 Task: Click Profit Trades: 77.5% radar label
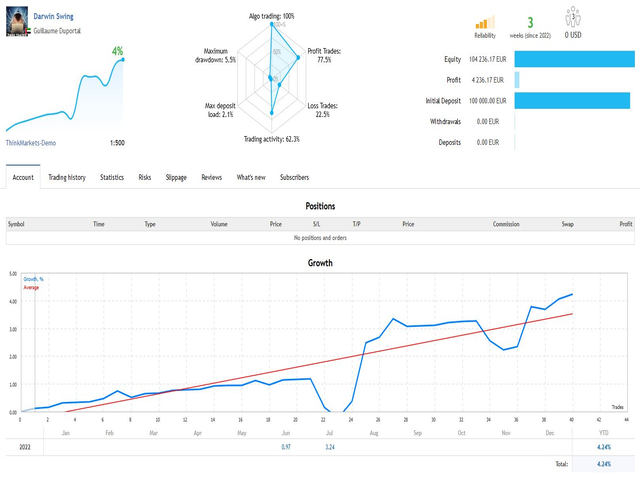(324, 56)
